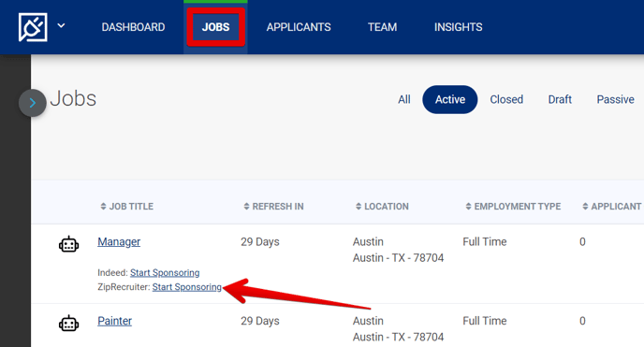Filter jobs by Closed status
The image size is (644, 347).
coord(506,100)
